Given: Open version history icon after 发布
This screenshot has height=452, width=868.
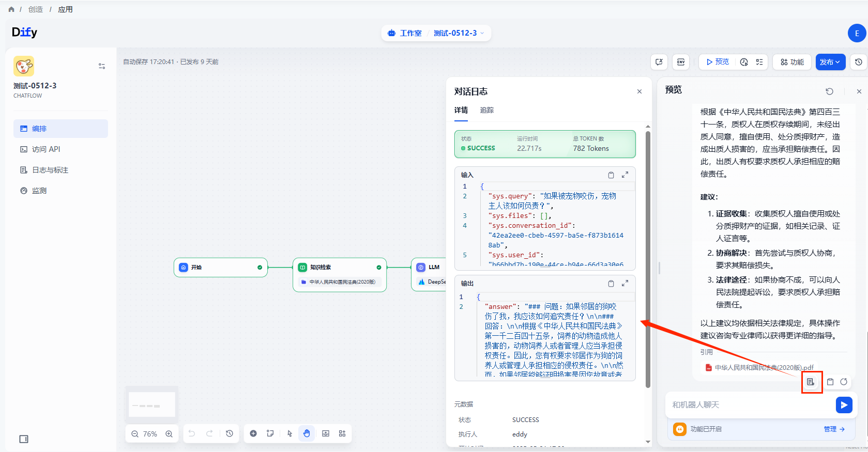Looking at the screenshot, I should coord(859,62).
